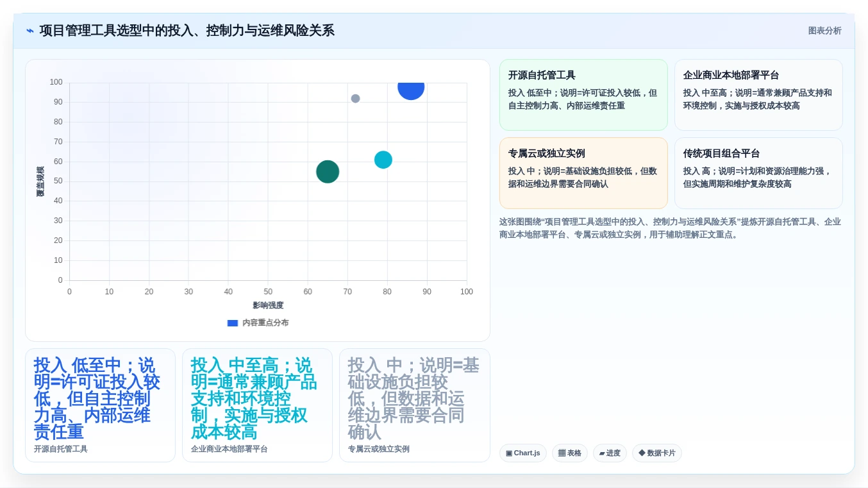Click the 影响强度 x-axis label

[268, 306]
